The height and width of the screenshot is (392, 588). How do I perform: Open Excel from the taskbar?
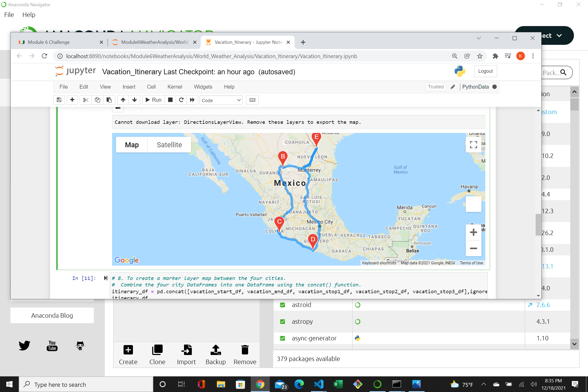click(x=338, y=384)
